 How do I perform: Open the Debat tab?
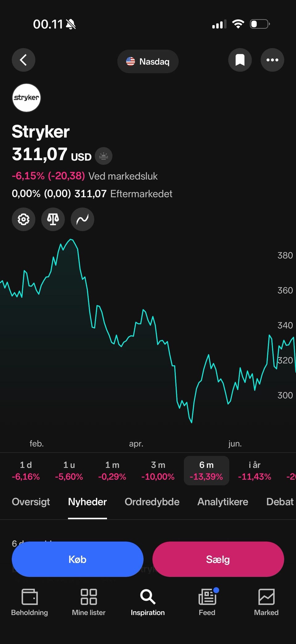pos(280,502)
